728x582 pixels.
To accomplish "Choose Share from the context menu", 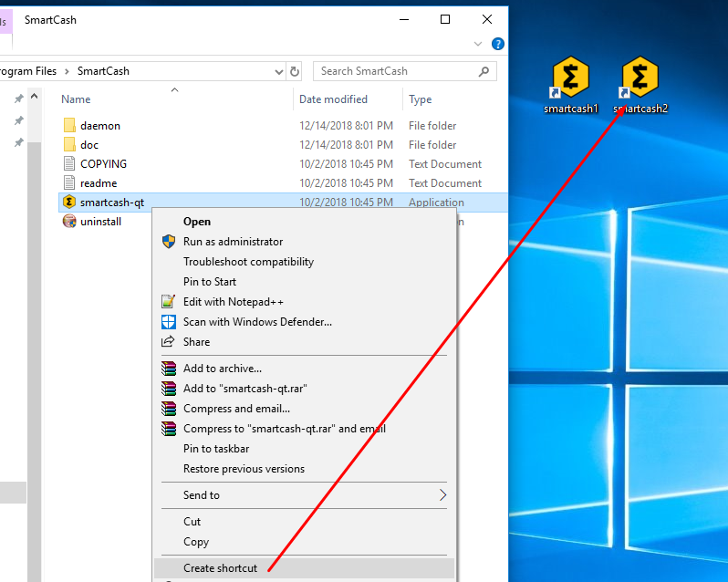I will tap(196, 342).
